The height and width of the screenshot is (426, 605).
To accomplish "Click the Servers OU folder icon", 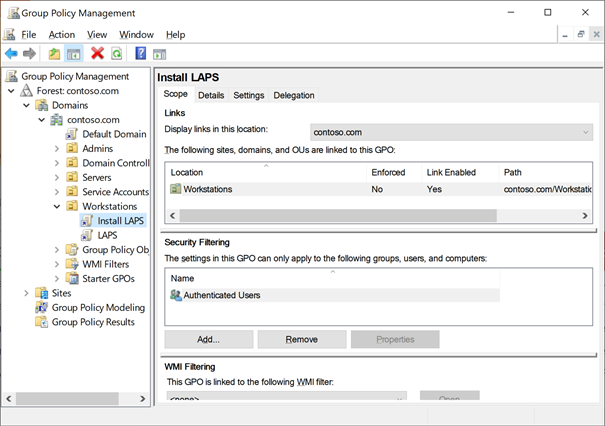I will point(72,177).
